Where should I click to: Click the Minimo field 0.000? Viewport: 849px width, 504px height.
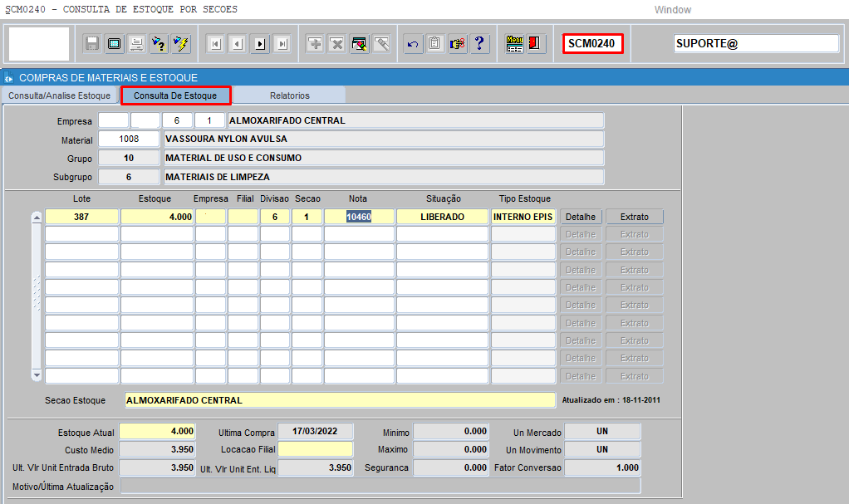coord(451,432)
